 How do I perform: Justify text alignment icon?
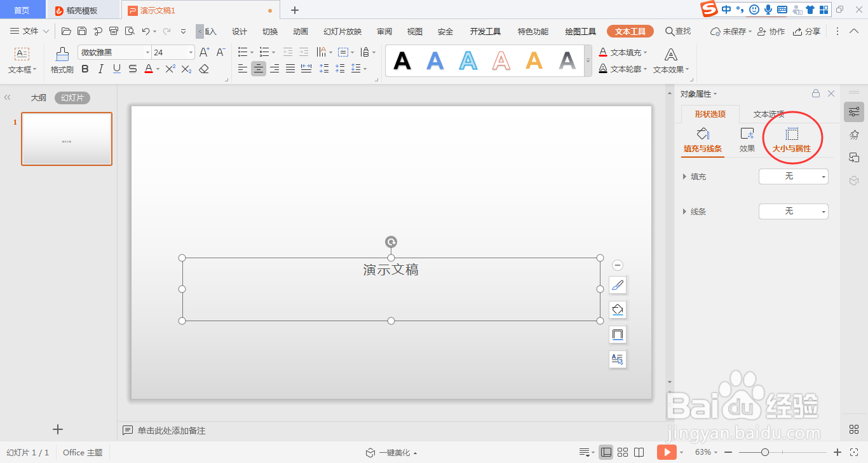click(x=290, y=69)
